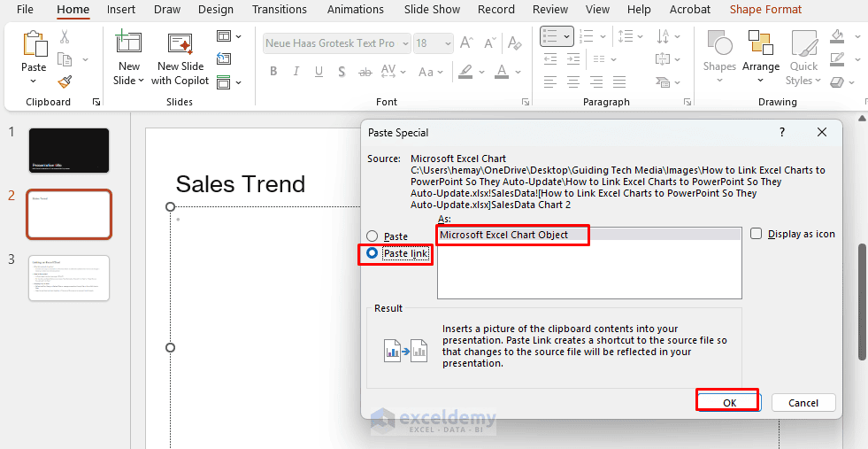Select slide 3 thumbnail
This screenshot has height=449, width=868.
point(69,278)
